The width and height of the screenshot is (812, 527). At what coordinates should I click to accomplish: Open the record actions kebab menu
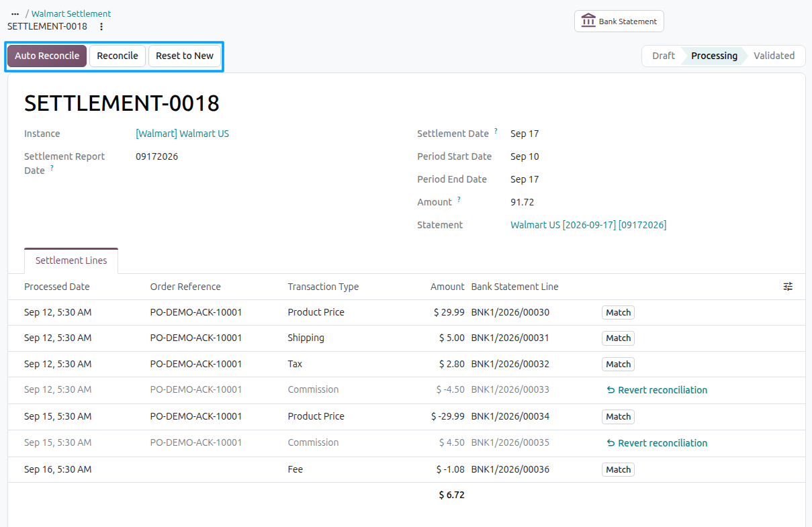pyautogui.click(x=101, y=26)
